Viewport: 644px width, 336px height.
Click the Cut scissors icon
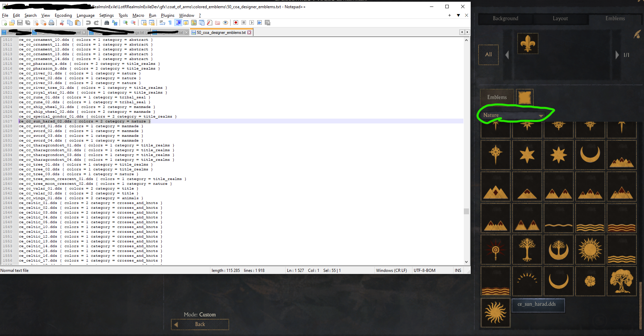[62, 23]
